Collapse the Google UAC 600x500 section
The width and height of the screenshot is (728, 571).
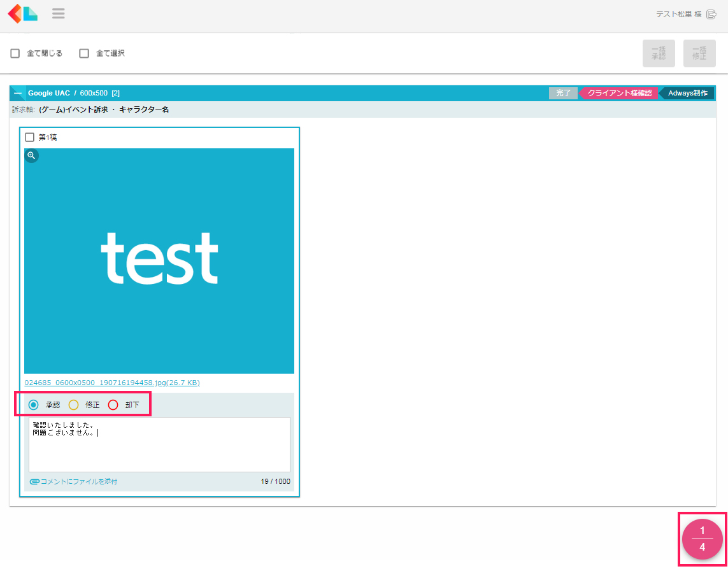[18, 94]
